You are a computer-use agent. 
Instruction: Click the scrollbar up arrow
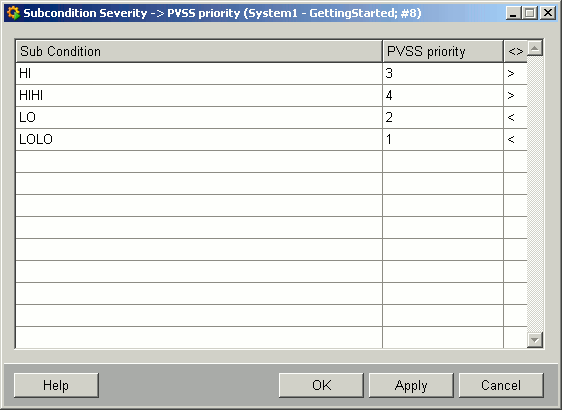coord(534,48)
